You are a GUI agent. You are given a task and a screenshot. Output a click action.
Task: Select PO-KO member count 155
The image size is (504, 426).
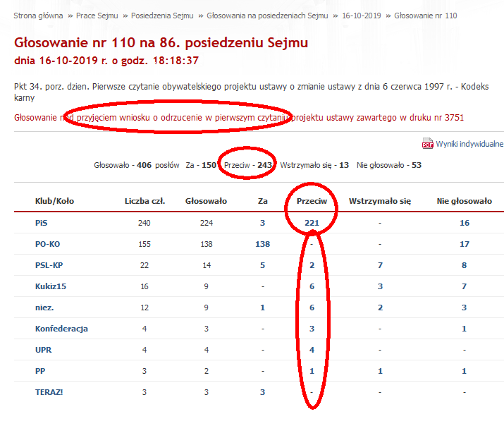point(145,244)
